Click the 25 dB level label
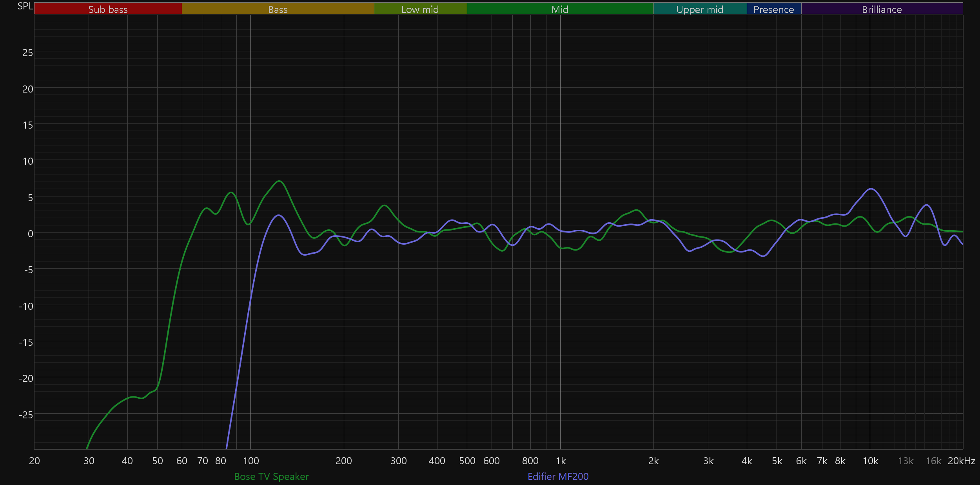The image size is (980, 485). point(27,53)
